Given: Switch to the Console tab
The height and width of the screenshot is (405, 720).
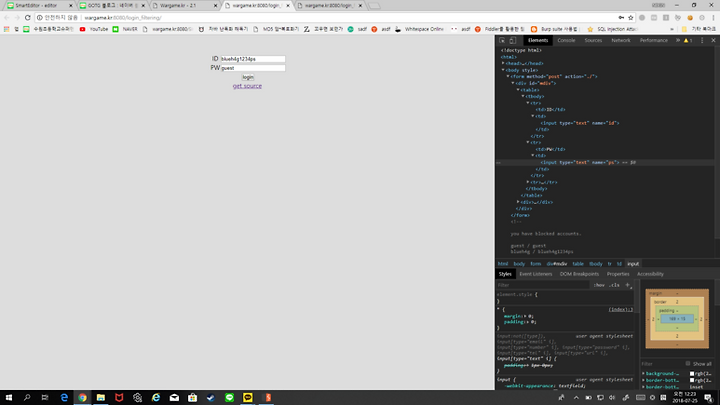Looking at the screenshot, I should (x=566, y=40).
